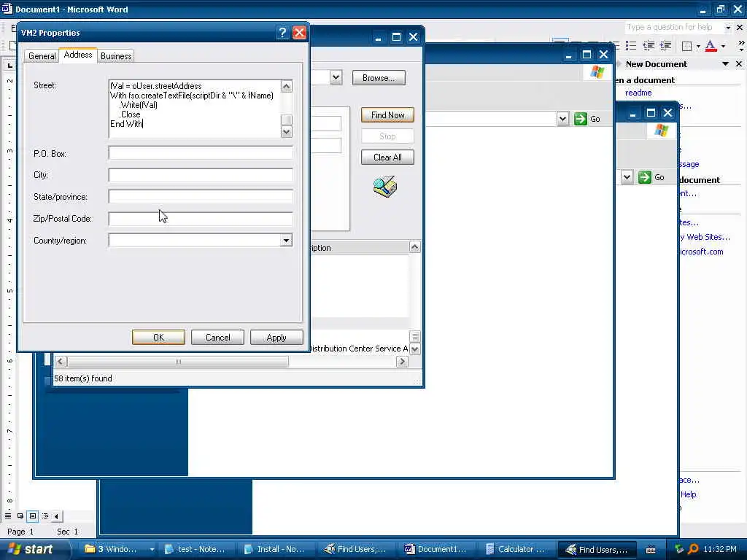Click inside the Street text area
The height and width of the screenshot is (560, 747).
pyautogui.click(x=195, y=109)
